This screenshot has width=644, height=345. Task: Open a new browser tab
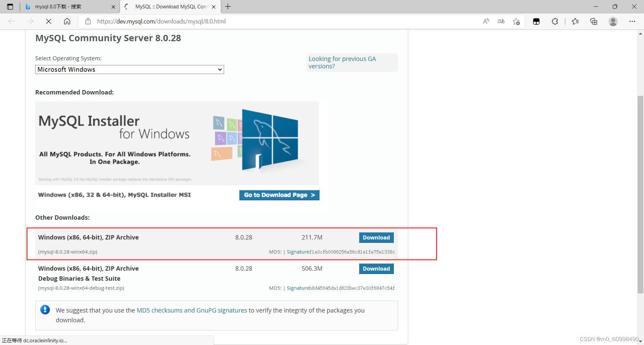point(228,7)
